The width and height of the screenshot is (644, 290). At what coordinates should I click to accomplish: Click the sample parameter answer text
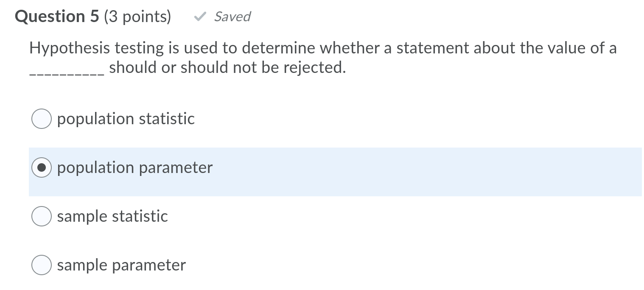[x=121, y=265]
